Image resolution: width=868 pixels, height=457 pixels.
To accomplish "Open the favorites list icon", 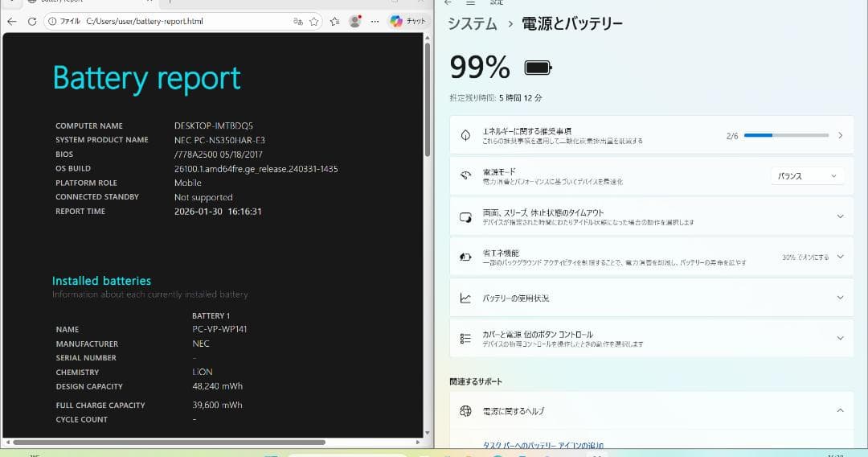I will (x=334, y=21).
